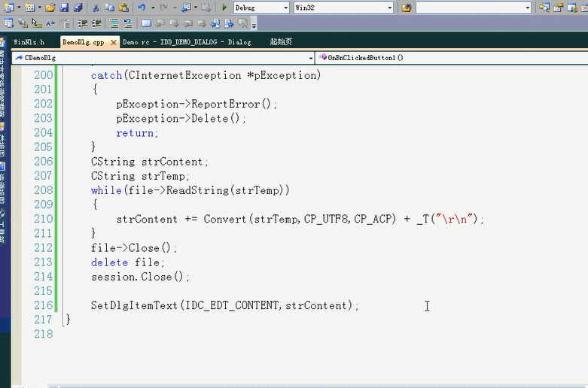Cut selection with the scissors icon

96,8
